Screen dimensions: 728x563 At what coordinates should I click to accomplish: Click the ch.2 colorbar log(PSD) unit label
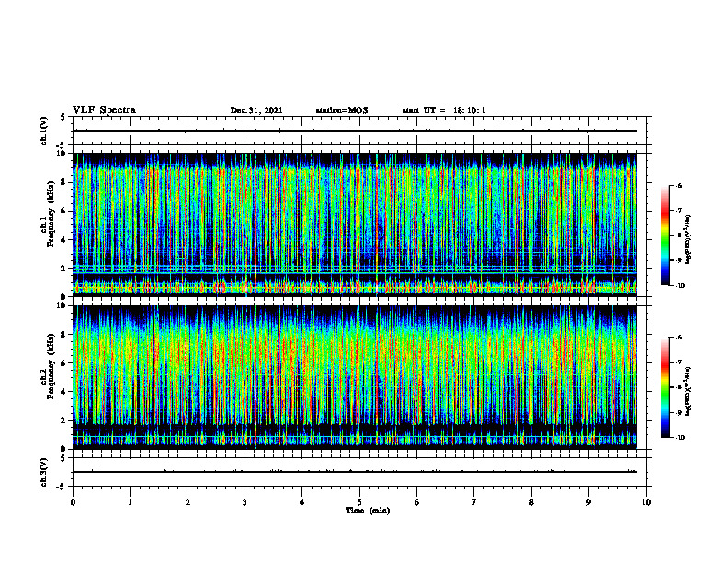point(688,391)
